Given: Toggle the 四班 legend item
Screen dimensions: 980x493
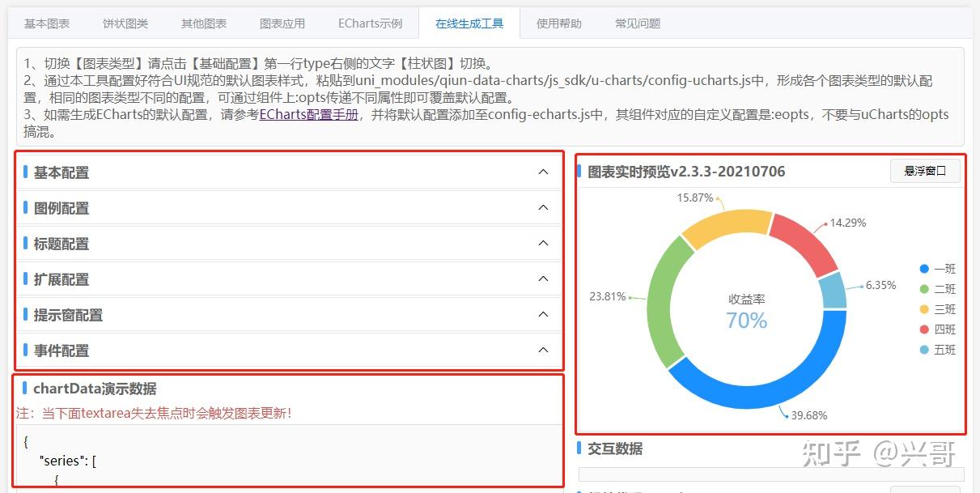Looking at the screenshot, I should 938,329.
